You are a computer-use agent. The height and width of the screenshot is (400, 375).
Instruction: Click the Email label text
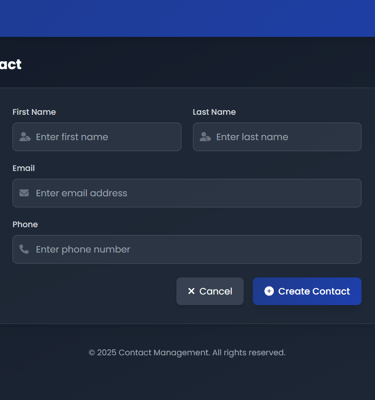coord(24,168)
